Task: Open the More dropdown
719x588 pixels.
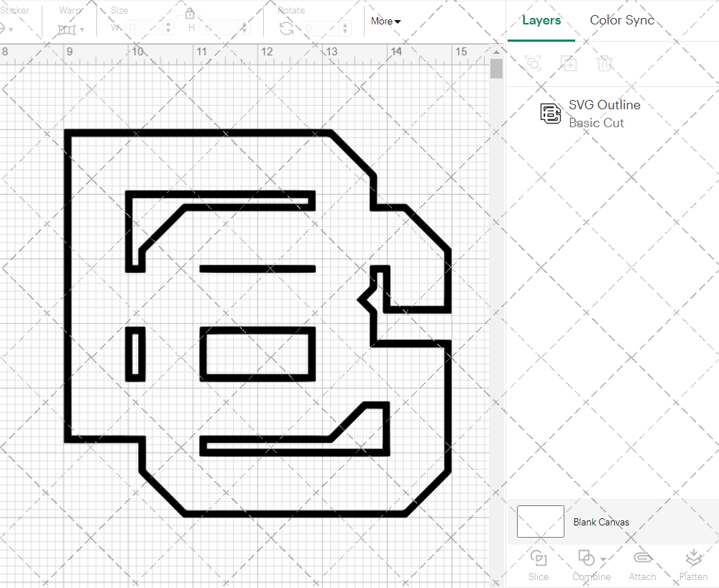Action: 385,22
